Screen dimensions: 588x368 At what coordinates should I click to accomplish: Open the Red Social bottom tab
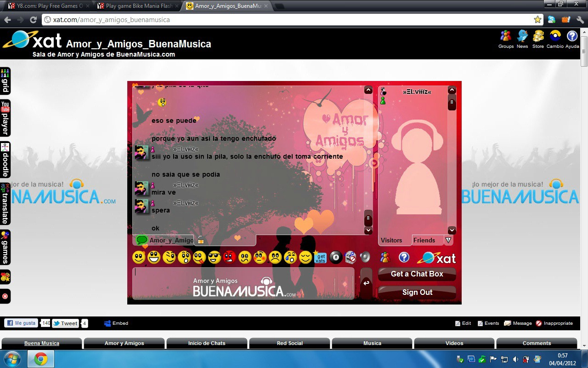(x=289, y=343)
